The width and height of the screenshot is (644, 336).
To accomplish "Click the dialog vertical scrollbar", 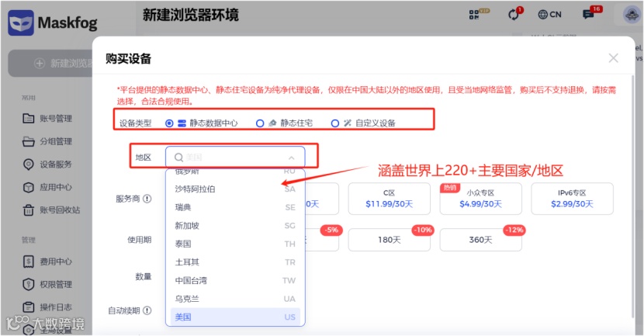I will 632,197.
